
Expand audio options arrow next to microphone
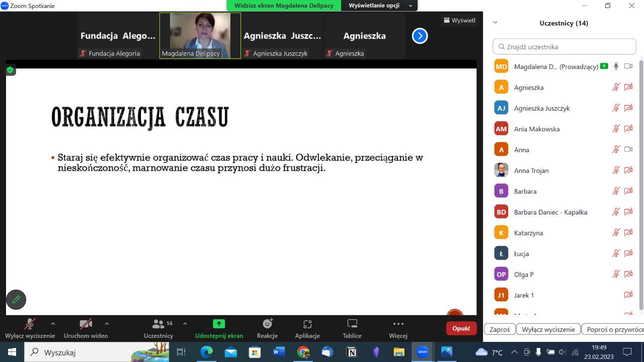point(53,324)
